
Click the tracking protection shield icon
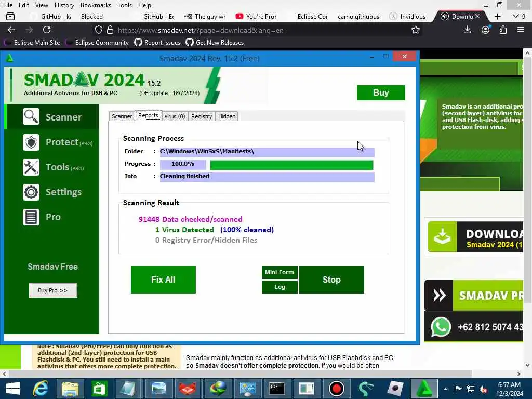(x=98, y=30)
